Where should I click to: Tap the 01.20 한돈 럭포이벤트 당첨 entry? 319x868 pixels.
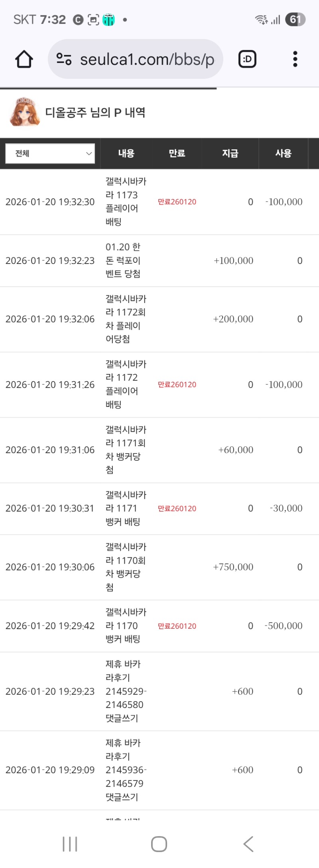pos(123,260)
